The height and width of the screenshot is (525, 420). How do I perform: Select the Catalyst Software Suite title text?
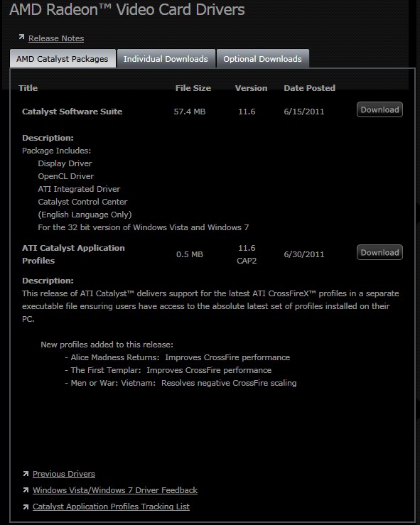pos(72,112)
